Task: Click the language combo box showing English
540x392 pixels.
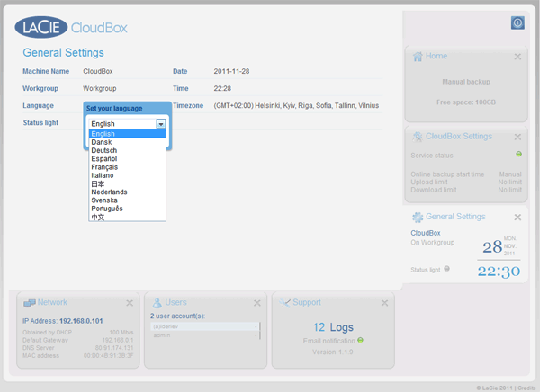Action: [x=127, y=124]
